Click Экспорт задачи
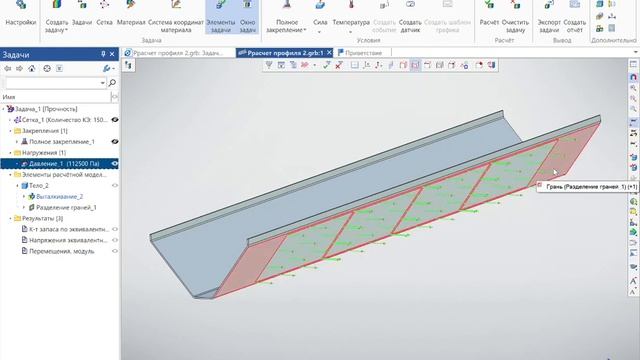 tap(549, 16)
